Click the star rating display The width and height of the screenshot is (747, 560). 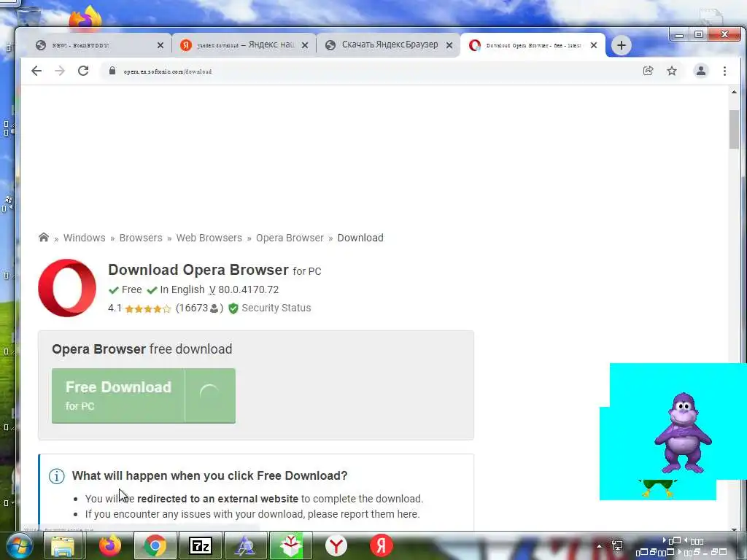[x=147, y=308]
